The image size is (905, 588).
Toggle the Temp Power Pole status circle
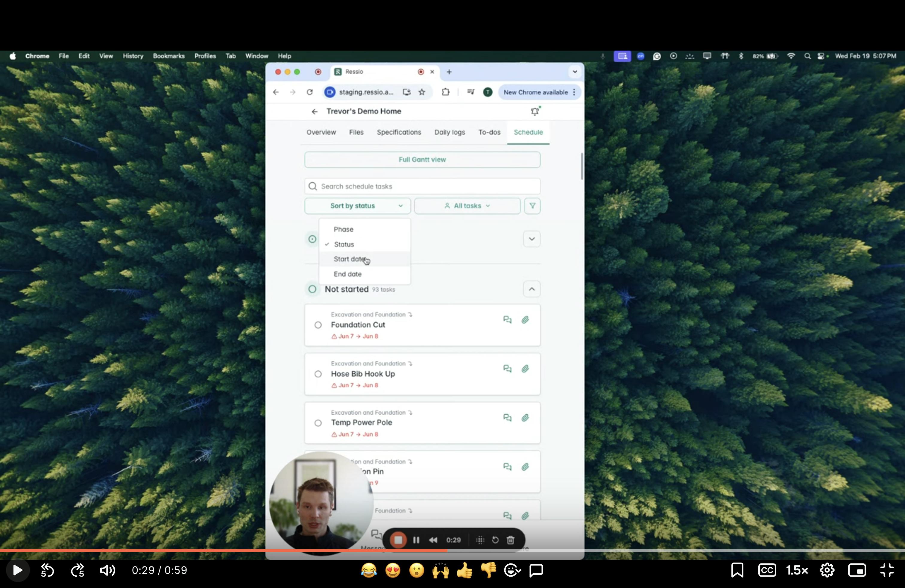(318, 423)
